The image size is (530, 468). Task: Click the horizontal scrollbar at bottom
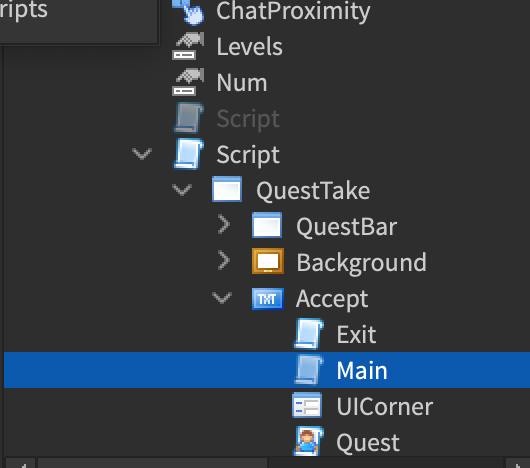152,463
